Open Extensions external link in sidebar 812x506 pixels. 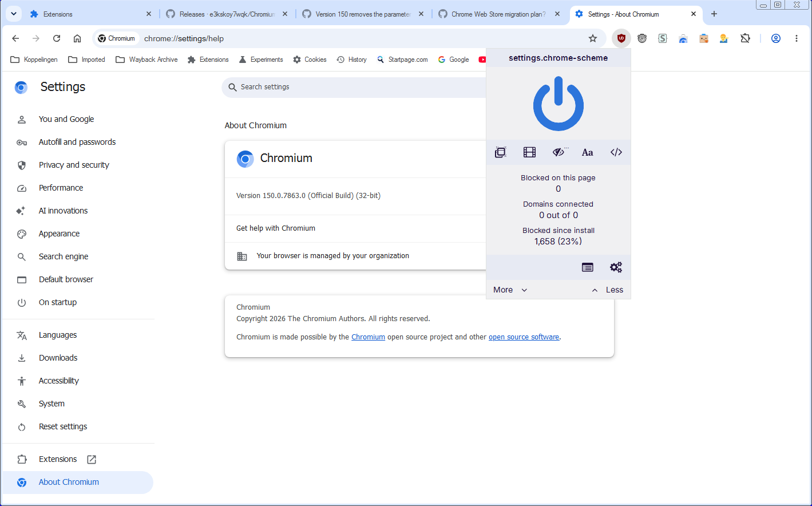coord(78,459)
